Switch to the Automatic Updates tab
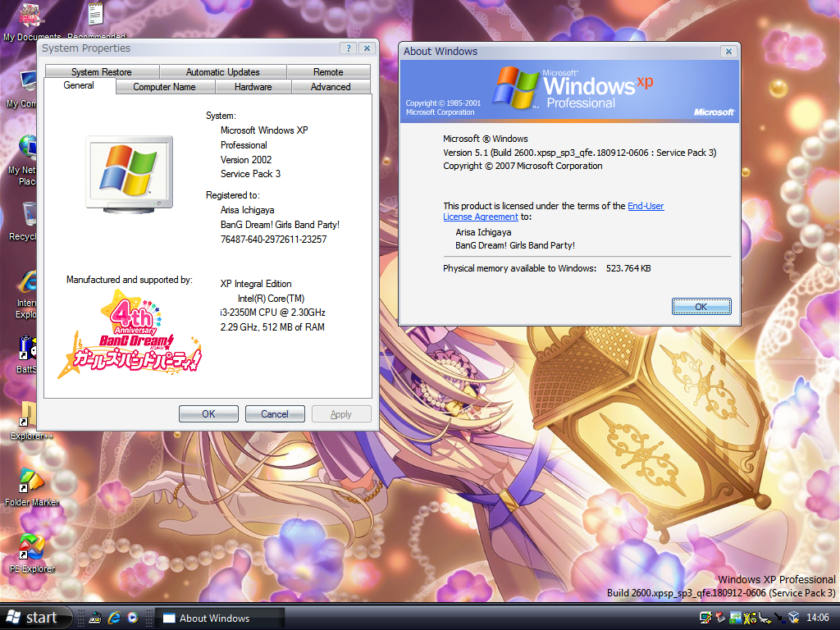 tap(223, 72)
